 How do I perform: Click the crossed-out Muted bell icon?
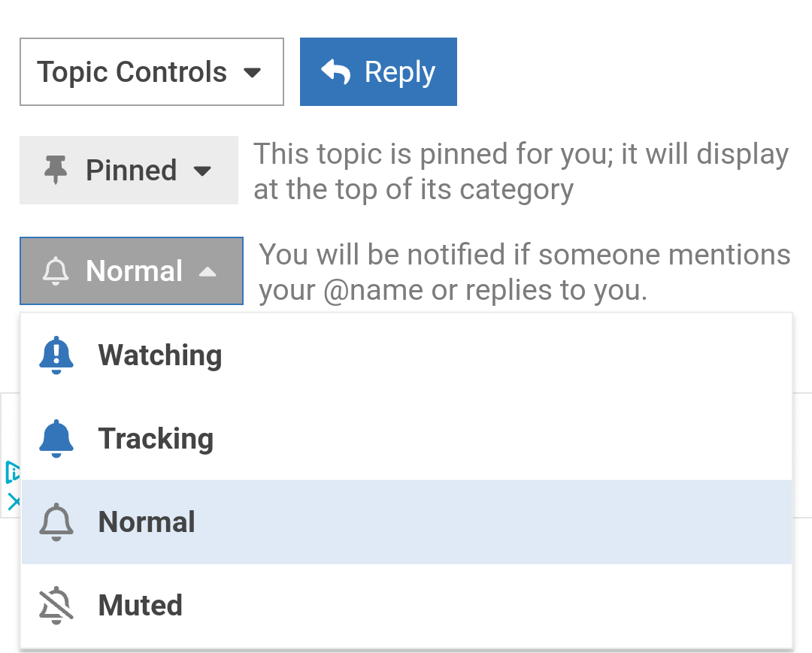(56, 606)
